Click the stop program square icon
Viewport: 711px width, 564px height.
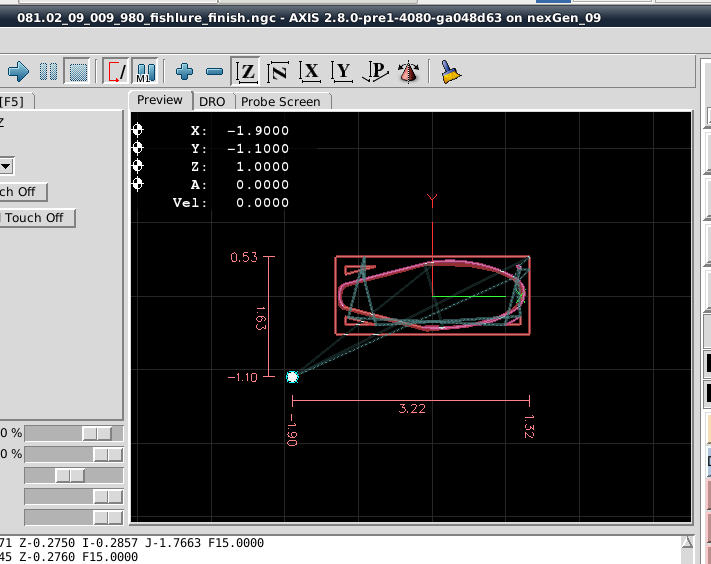[77, 71]
